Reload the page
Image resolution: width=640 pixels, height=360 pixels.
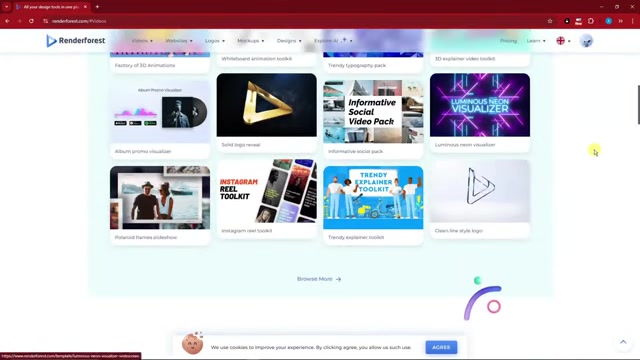point(31,21)
